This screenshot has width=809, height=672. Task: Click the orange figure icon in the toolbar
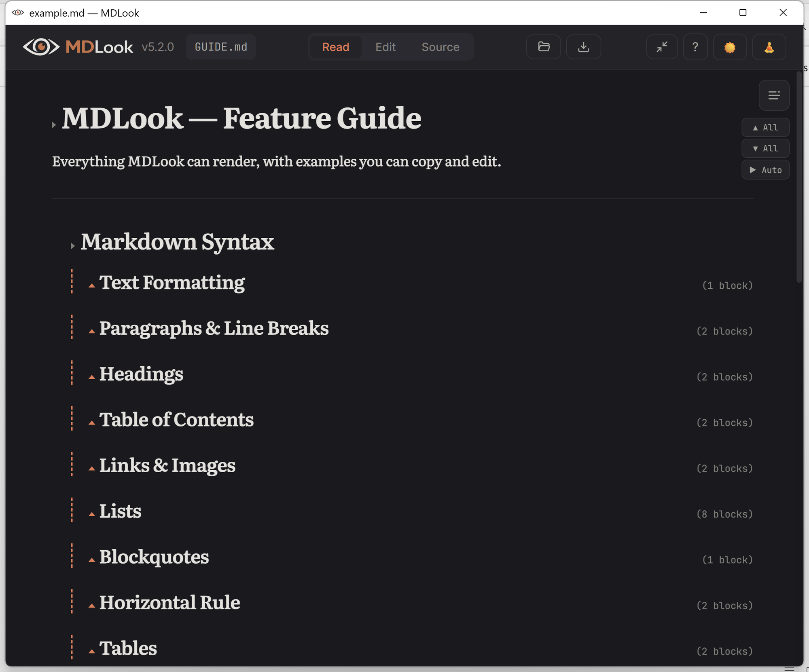tap(769, 47)
